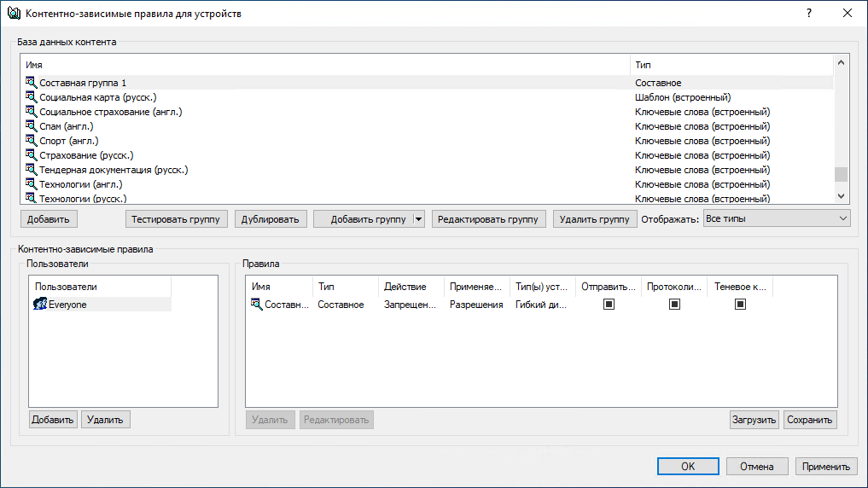
Task: Click Удалить группу button
Action: coord(595,219)
